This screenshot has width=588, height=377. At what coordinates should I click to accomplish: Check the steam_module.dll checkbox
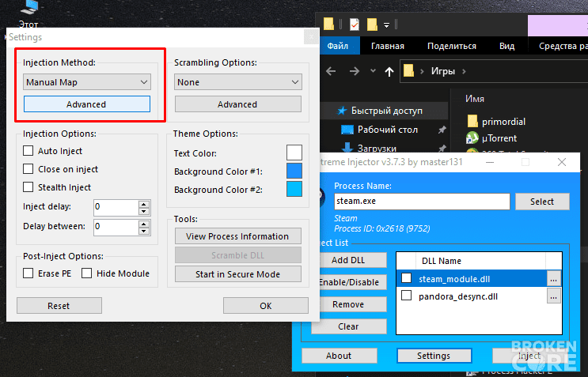tap(406, 278)
